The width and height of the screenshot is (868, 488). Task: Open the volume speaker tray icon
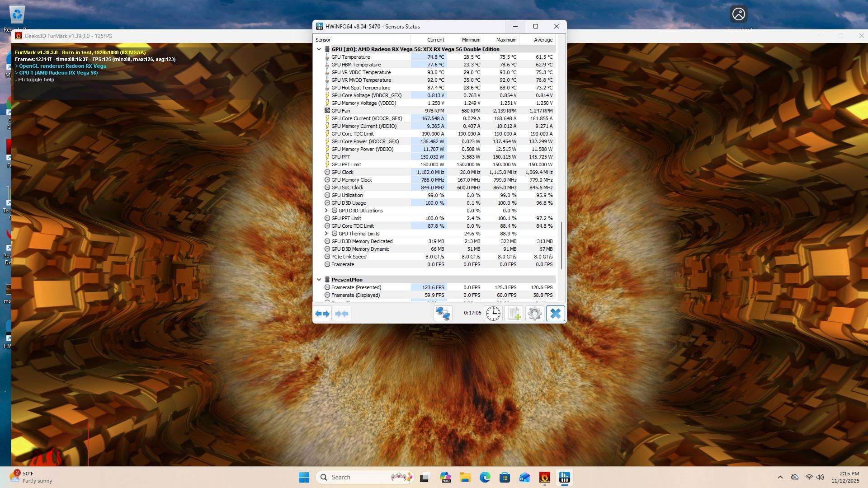pyautogui.click(x=820, y=477)
